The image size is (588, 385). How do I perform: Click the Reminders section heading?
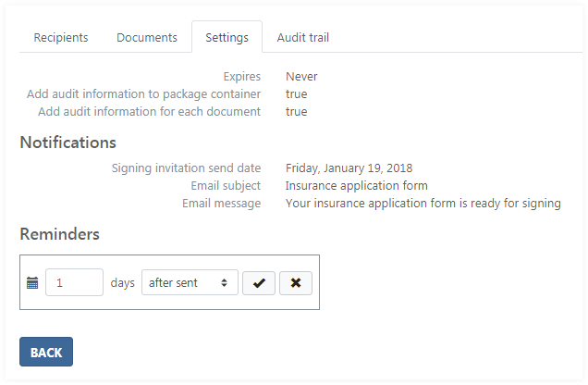click(59, 234)
